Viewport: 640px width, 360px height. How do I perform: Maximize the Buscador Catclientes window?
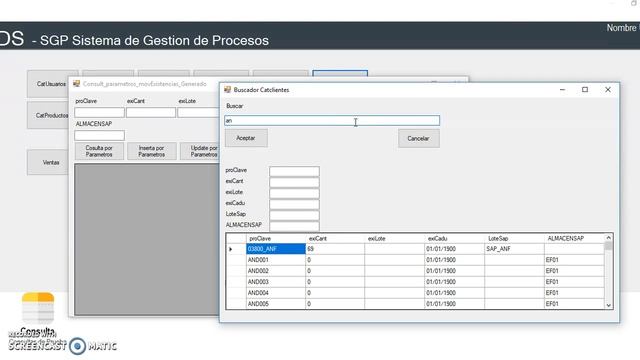point(585,89)
